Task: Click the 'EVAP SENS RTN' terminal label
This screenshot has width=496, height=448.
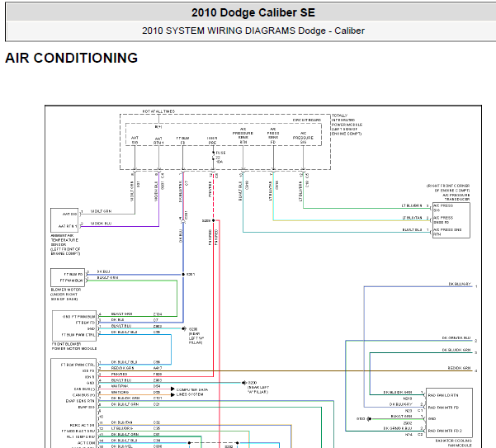Action: click(x=80, y=401)
